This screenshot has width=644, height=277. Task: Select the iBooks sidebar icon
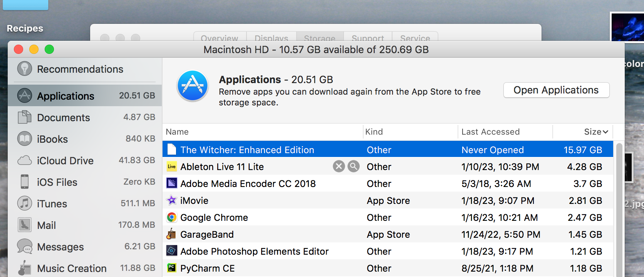click(x=25, y=139)
